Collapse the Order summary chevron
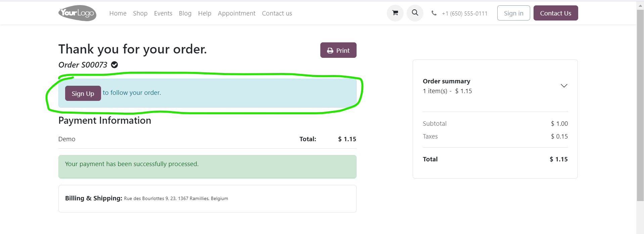 [564, 86]
